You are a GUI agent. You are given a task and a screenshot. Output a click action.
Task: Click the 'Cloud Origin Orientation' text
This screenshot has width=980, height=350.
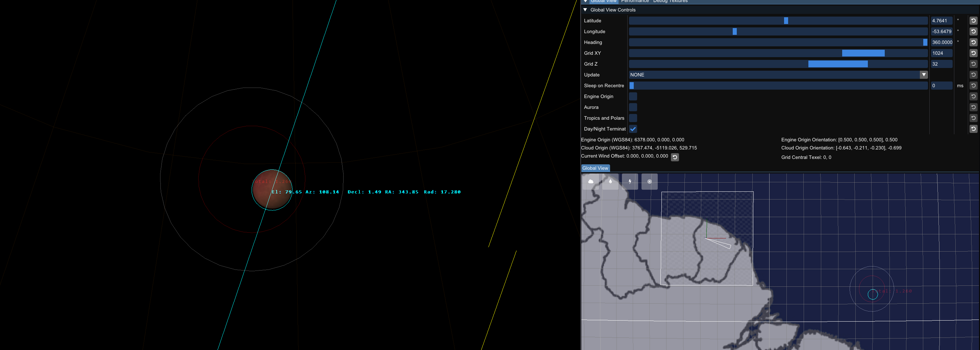[841, 148]
